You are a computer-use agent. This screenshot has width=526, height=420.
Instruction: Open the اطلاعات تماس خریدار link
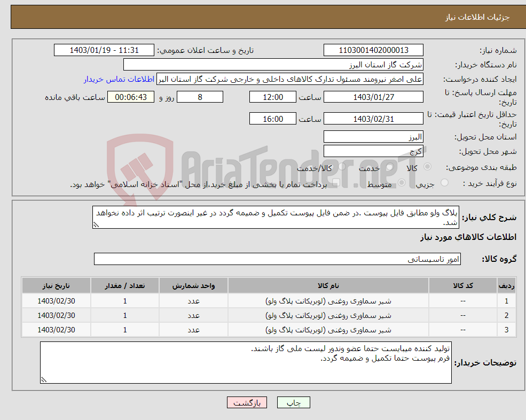(119, 79)
